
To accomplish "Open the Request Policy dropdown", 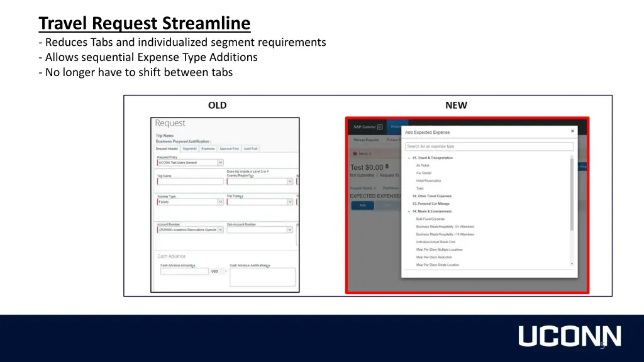I will click(220, 163).
